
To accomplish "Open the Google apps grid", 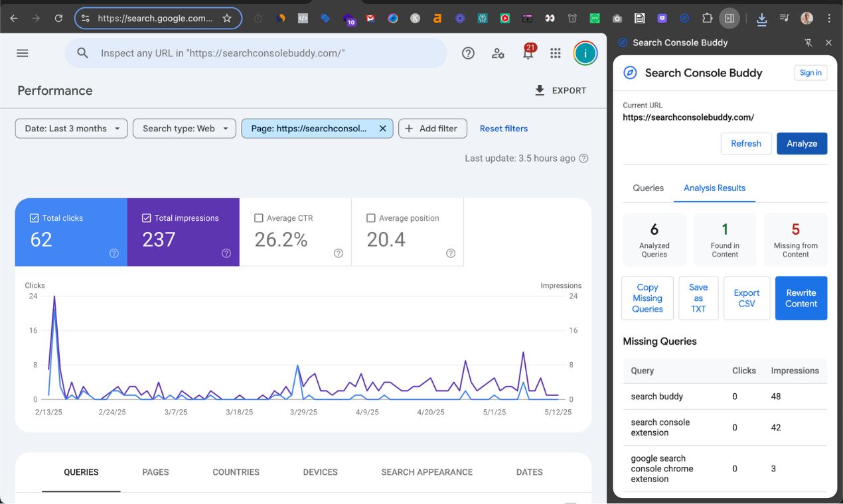I will 556,53.
